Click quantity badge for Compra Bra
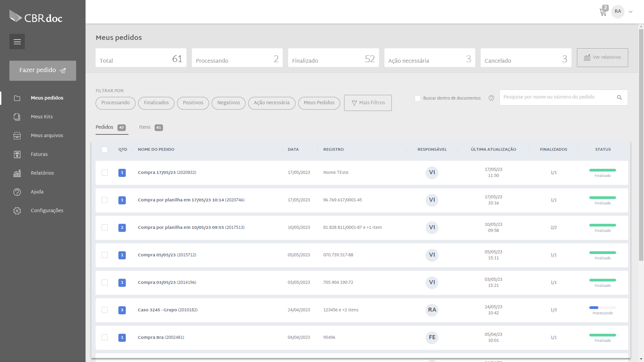The image size is (644, 362). pyautogui.click(x=122, y=338)
